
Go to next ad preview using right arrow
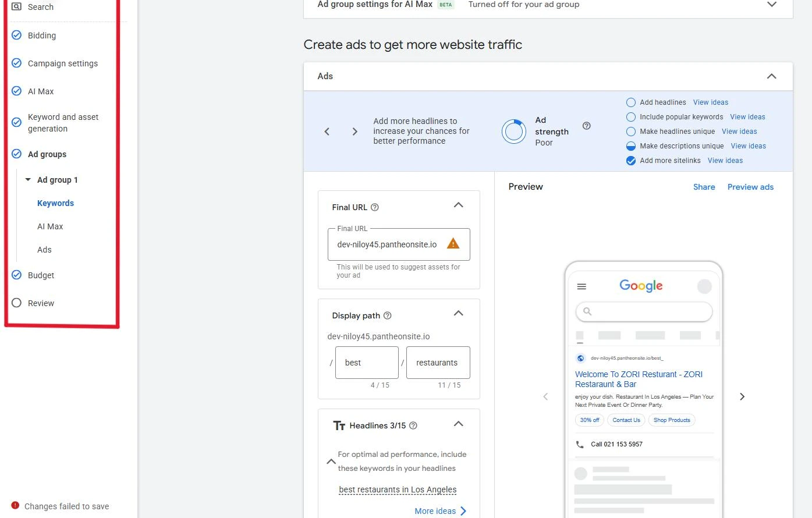[742, 396]
